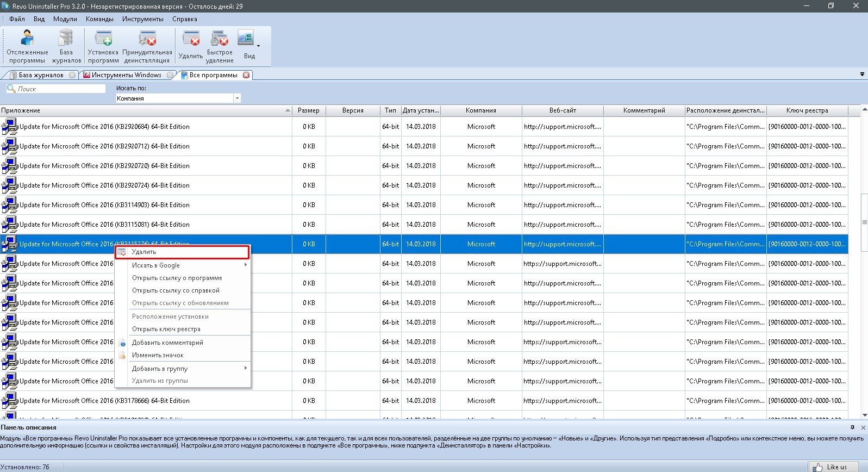This screenshot has height=472, width=868.
Task: Click the KB3115081 update icon
Action: tap(9, 225)
